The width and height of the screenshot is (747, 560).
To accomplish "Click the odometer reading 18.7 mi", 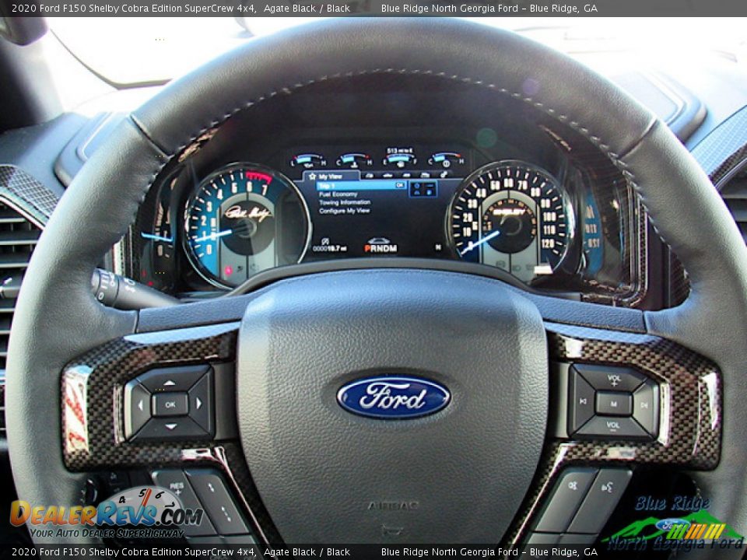I will coord(330,249).
